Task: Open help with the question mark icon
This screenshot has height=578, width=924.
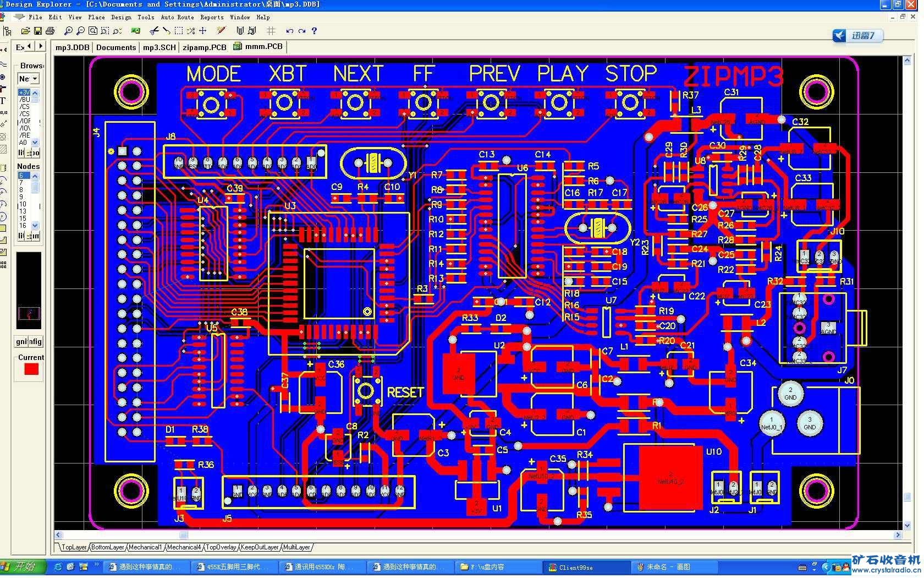Action: pos(315,31)
